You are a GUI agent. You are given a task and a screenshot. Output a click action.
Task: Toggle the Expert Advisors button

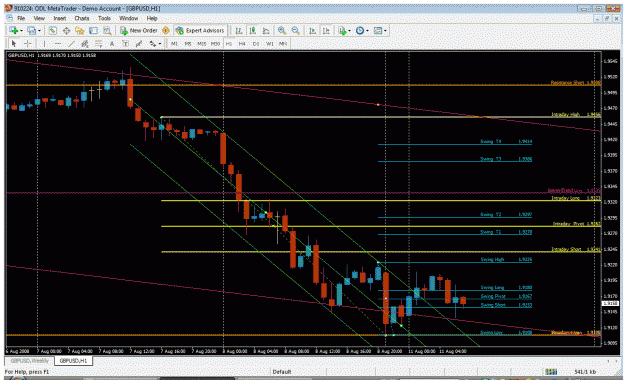click(x=200, y=31)
